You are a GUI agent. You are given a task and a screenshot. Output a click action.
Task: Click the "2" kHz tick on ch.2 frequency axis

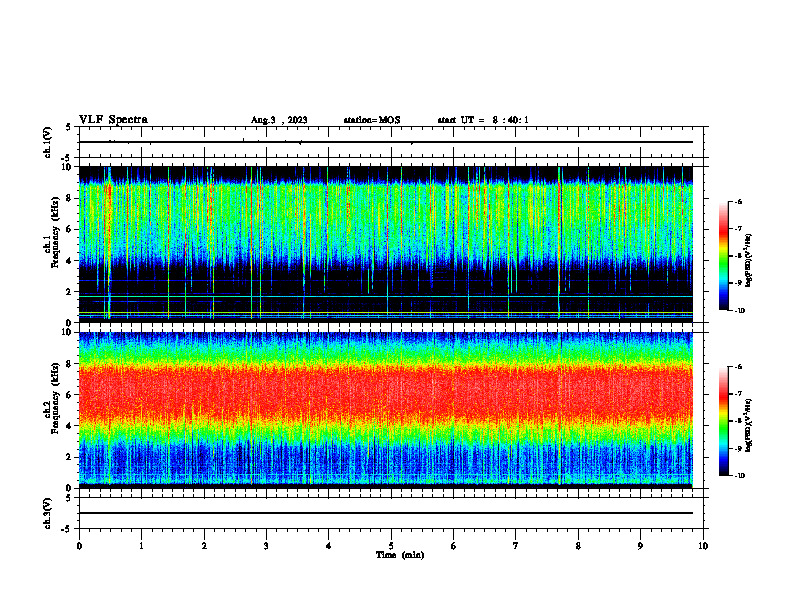tap(69, 457)
